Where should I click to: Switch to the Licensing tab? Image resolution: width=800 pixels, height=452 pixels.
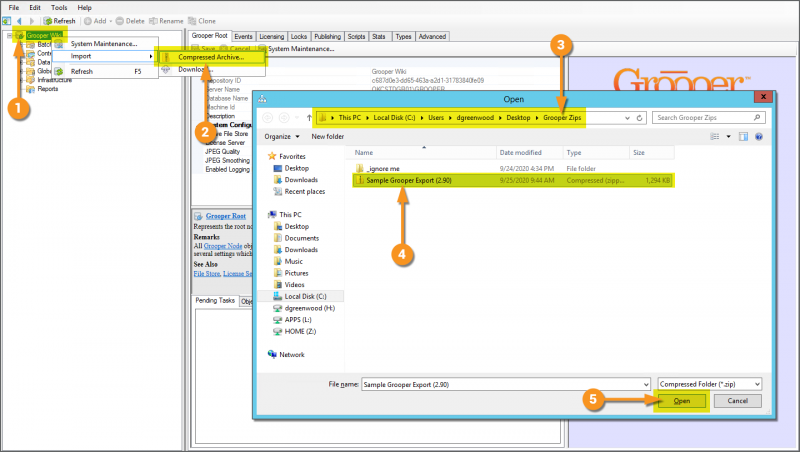(x=271, y=37)
